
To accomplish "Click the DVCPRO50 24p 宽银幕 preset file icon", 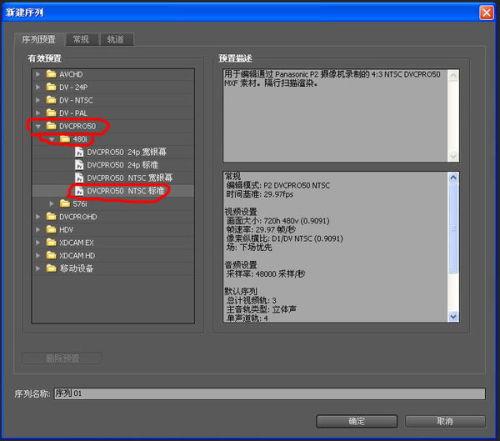I will pos(79,152).
